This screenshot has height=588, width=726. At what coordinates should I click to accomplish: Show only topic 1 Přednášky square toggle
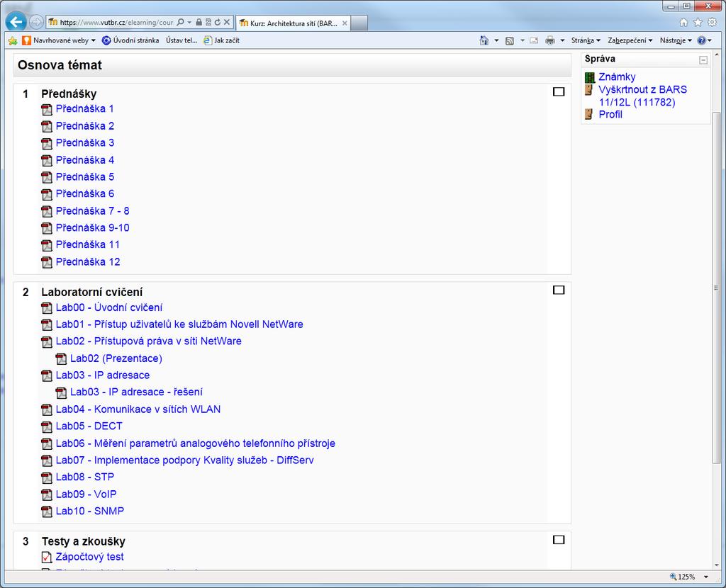559,91
